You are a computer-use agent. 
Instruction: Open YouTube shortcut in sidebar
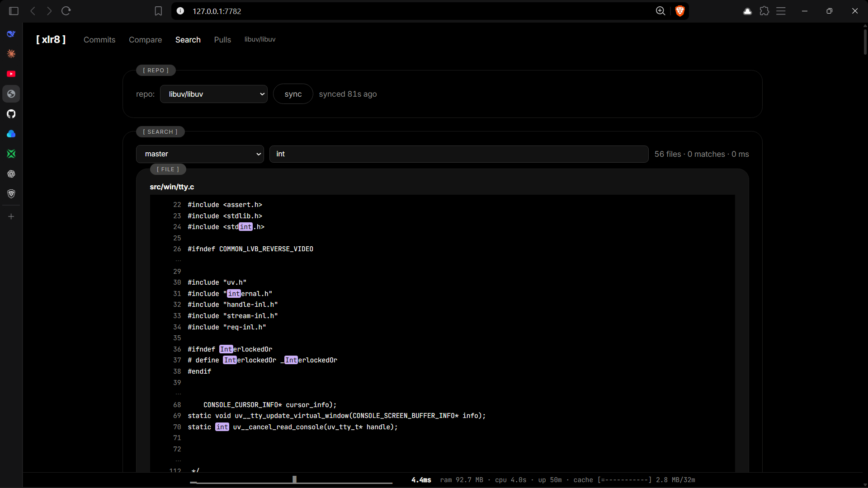(11, 74)
